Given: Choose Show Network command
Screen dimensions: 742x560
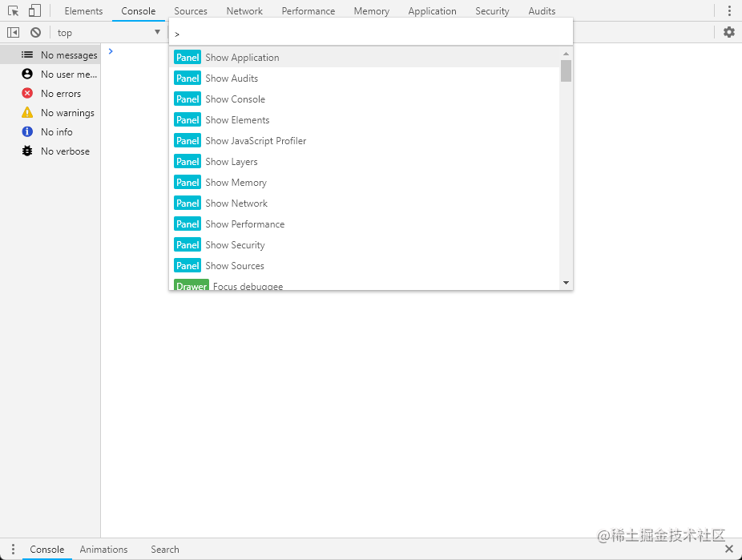Looking at the screenshot, I should point(364,203).
